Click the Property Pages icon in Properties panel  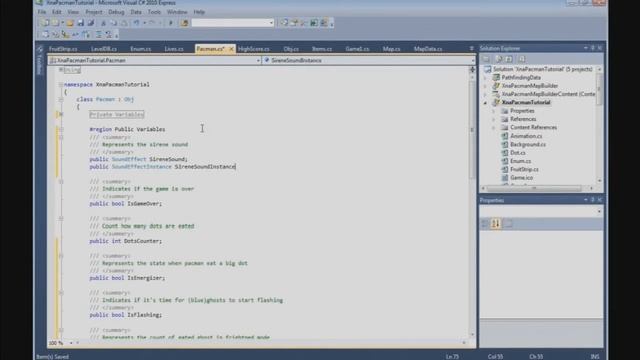coord(508,224)
